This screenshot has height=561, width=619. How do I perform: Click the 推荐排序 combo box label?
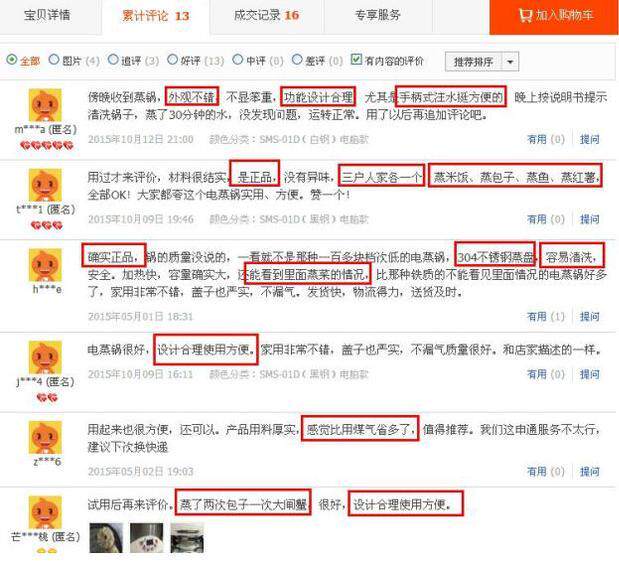tap(473, 62)
